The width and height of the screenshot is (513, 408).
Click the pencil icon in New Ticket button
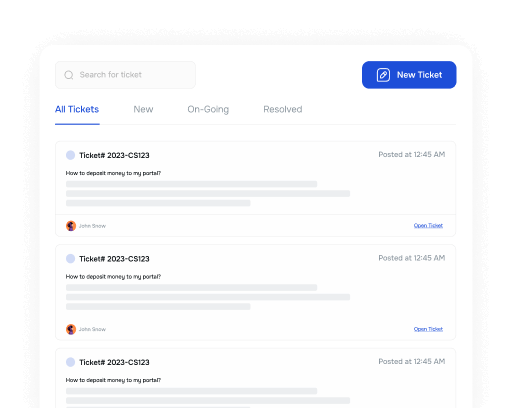pos(383,75)
